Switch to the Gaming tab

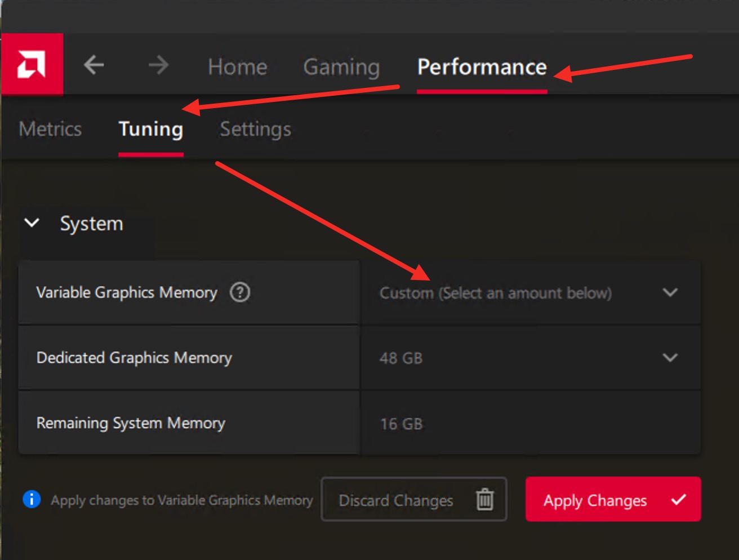point(341,67)
